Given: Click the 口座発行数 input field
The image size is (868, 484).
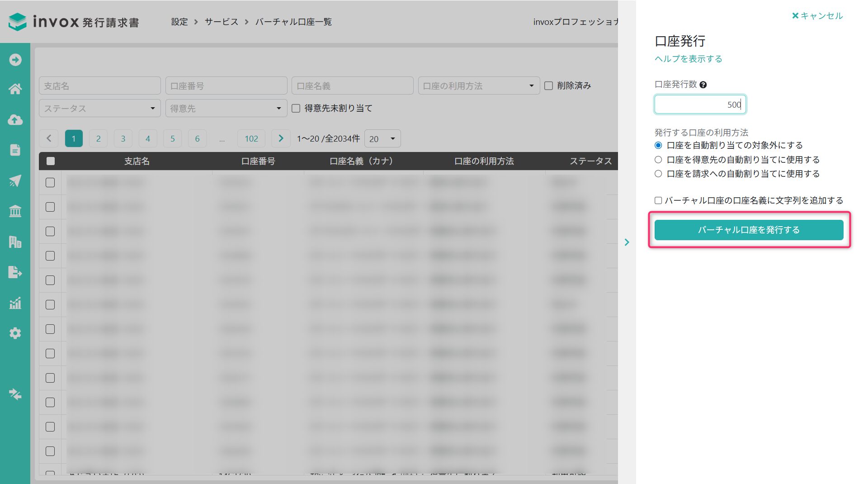Looking at the screenshot, I should tap(699, 104).
